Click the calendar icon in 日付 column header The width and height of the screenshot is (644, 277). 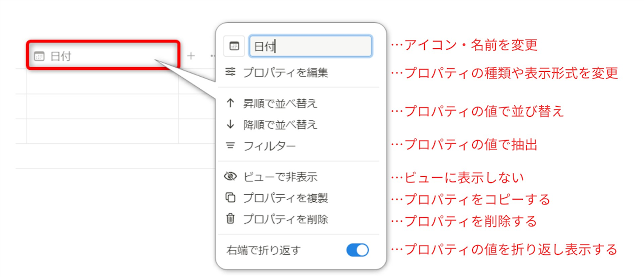point(39,56)
